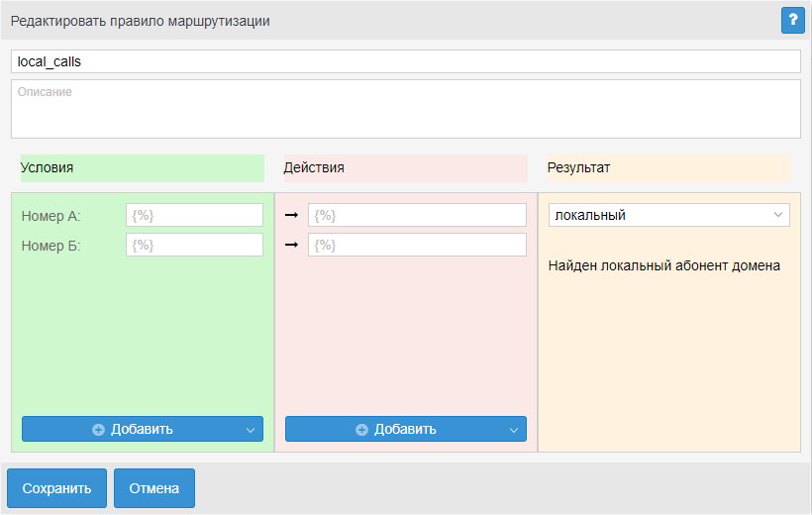Select the Номер А condition input
Screen dimensions: 812x515
pyautogui.click(x=194, y=215)
